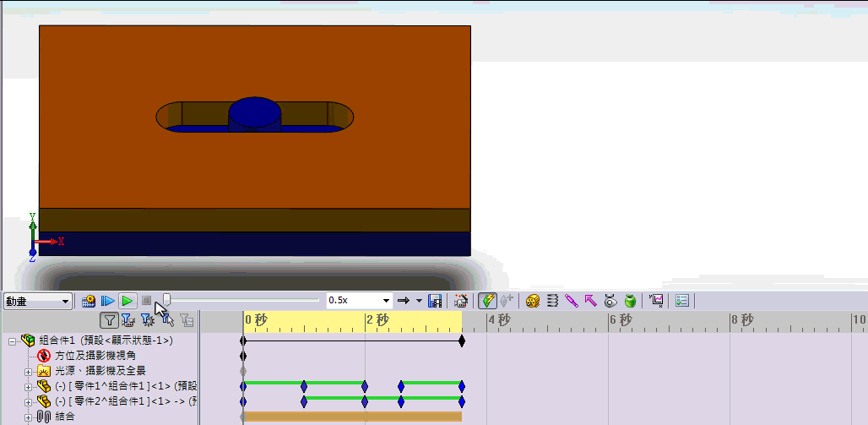This screenshot has width=868, height=425.
Task: Click the playback time slider handle
Action: pyautogui.click(x=166, y=300)
